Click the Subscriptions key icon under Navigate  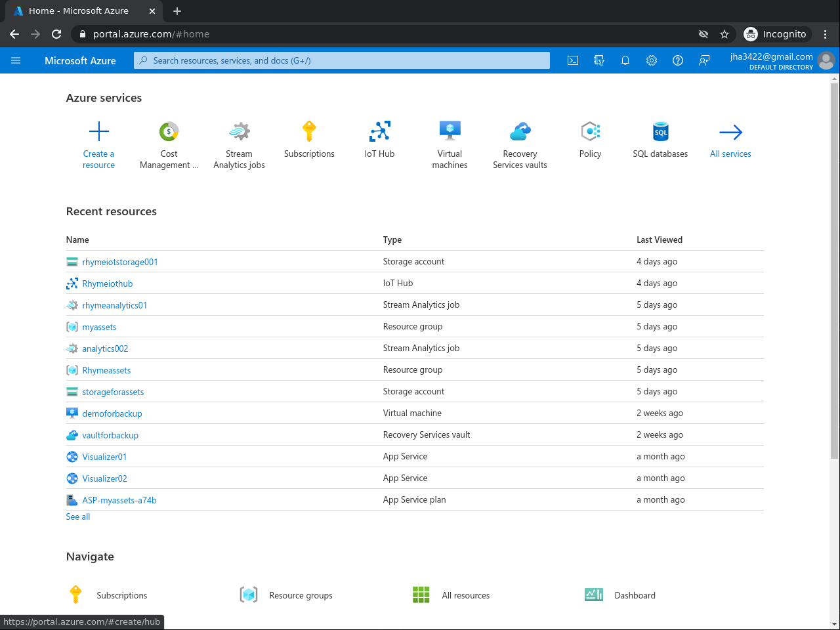[75, 595]
